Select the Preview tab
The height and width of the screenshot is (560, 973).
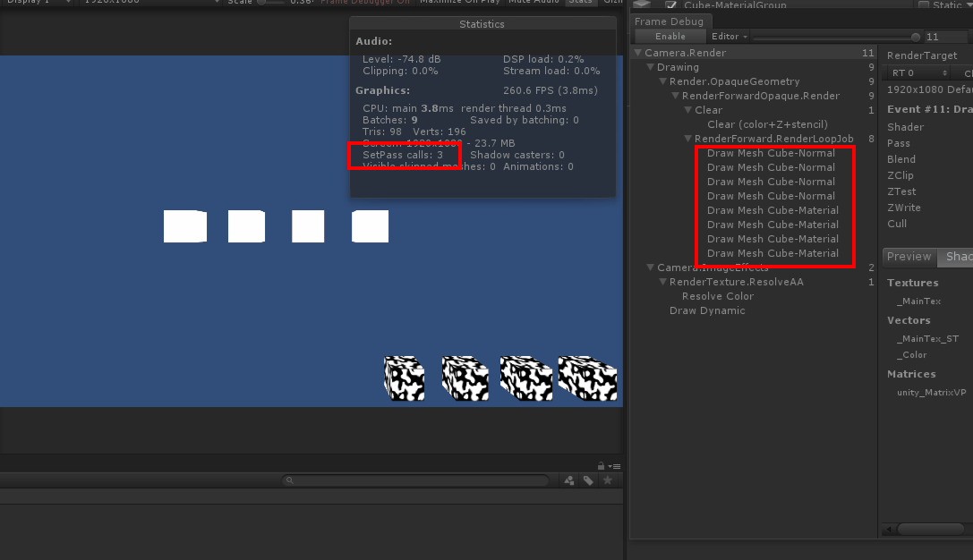909,257
